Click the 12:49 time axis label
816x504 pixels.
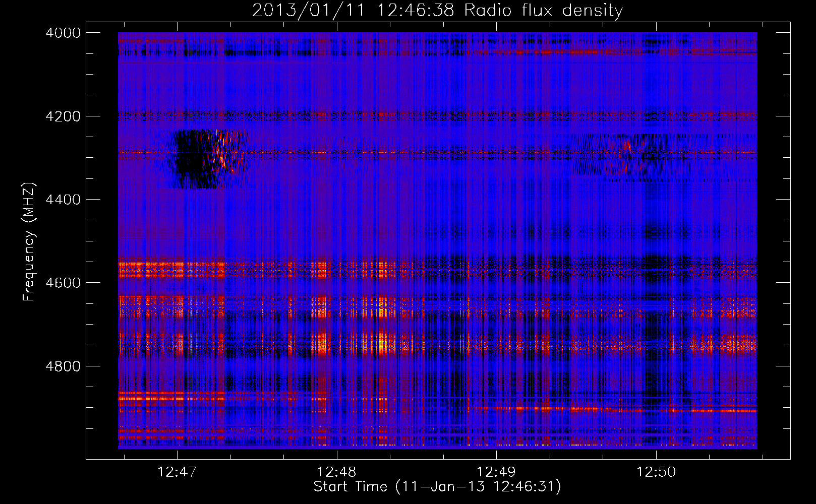pos(496,472)
